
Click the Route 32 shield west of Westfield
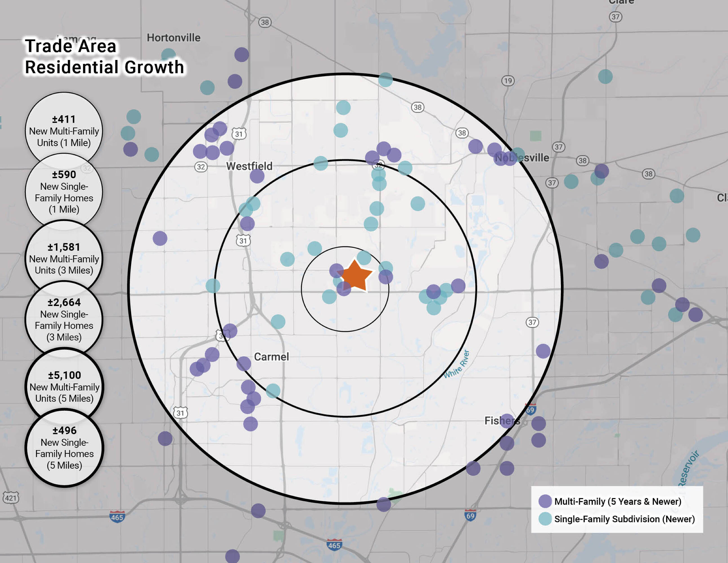tap(201, 167)
